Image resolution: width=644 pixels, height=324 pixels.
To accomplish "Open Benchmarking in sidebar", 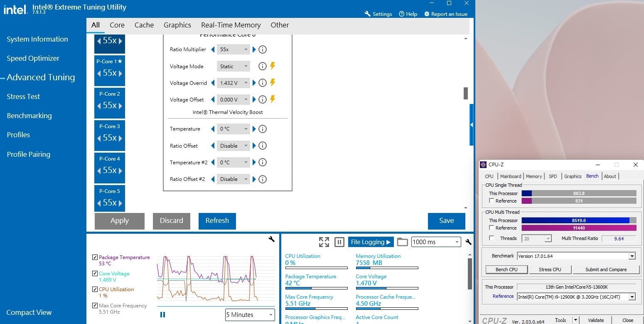I will point(29,116).
